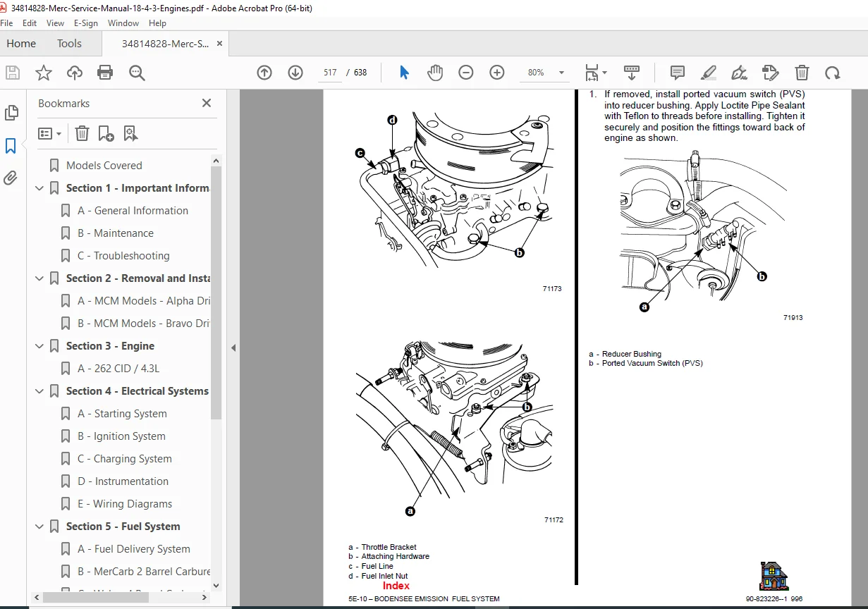Screen dimensions: 868x609
Task: Open the bookmarks options dropdown
Action: click(x=49, y=133)
